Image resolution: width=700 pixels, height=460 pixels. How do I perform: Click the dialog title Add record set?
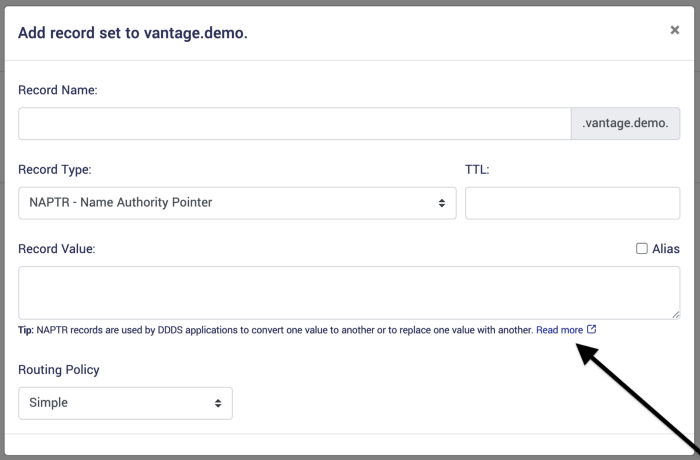click(133, 33)
